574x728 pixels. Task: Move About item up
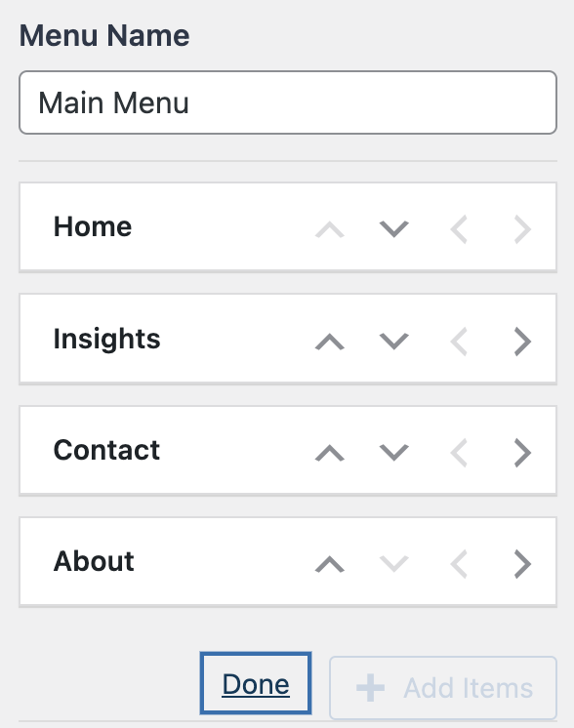[x=330, y=564]
